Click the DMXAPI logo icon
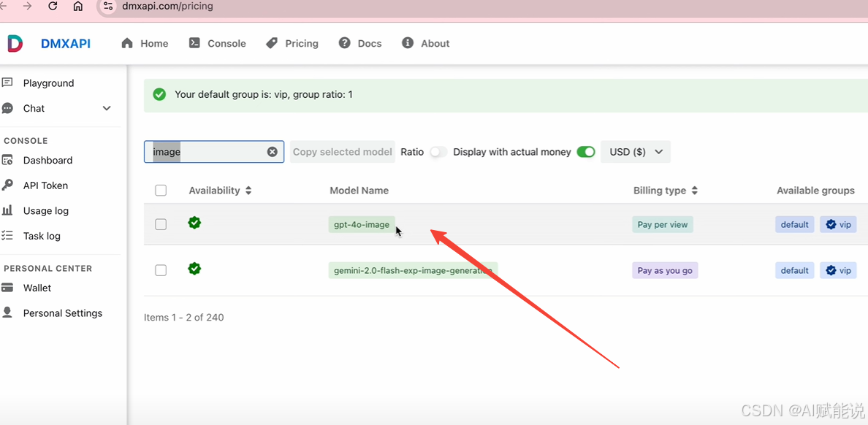Image resolution: width=868 pixels, height=425 pixels. (15, 43)
